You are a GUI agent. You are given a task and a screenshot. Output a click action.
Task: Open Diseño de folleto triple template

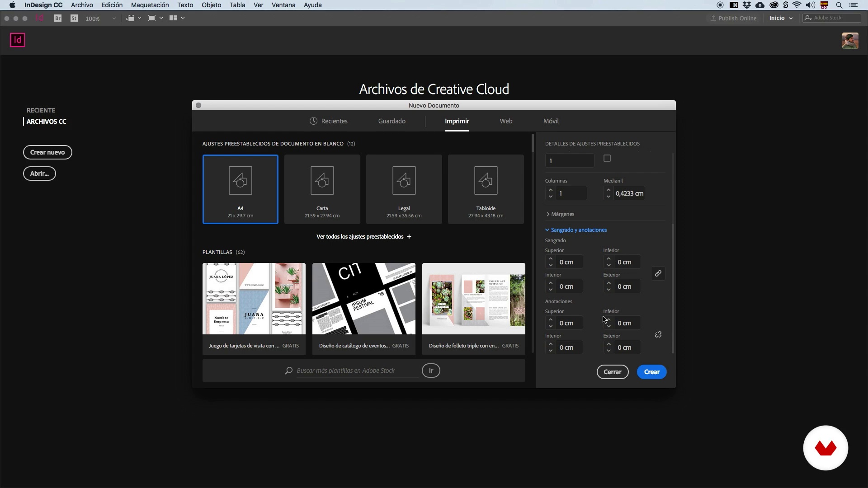point(474,309)
